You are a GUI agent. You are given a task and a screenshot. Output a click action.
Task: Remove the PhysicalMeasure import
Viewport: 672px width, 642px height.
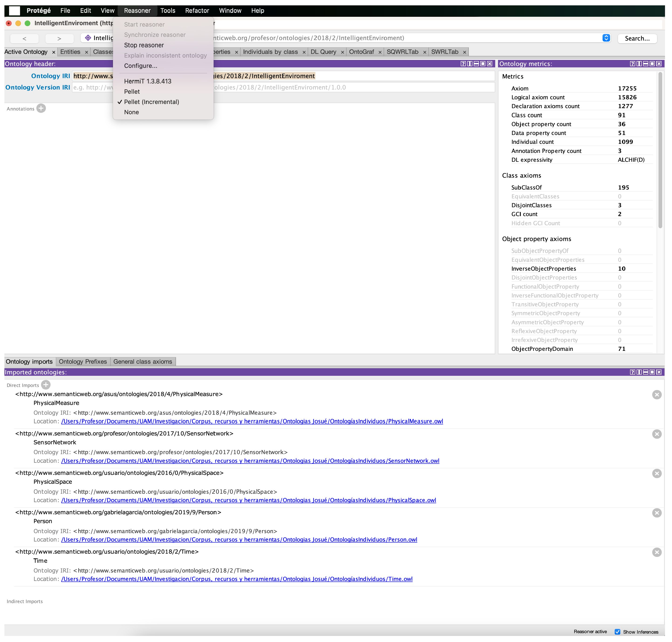pos(657,395)
